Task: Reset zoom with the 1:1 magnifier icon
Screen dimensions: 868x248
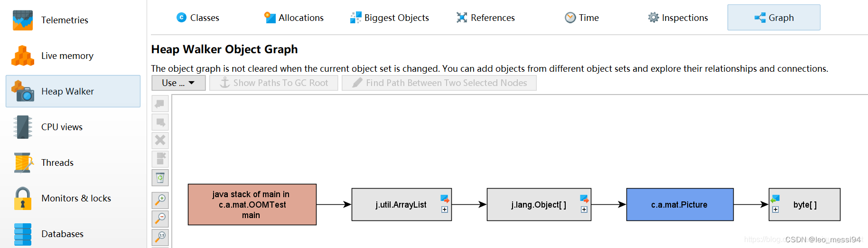Action: pyautogui.click(x=160, y=237)
